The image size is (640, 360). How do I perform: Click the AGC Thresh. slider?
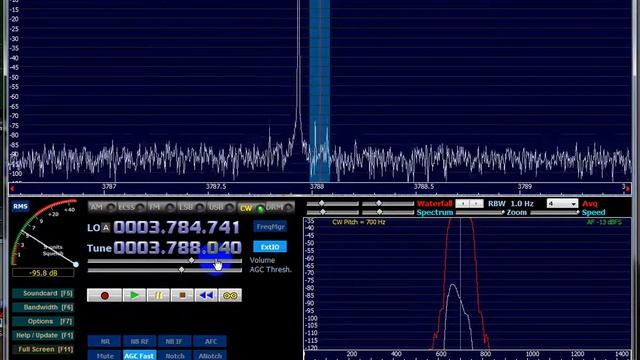coord(164,270)
